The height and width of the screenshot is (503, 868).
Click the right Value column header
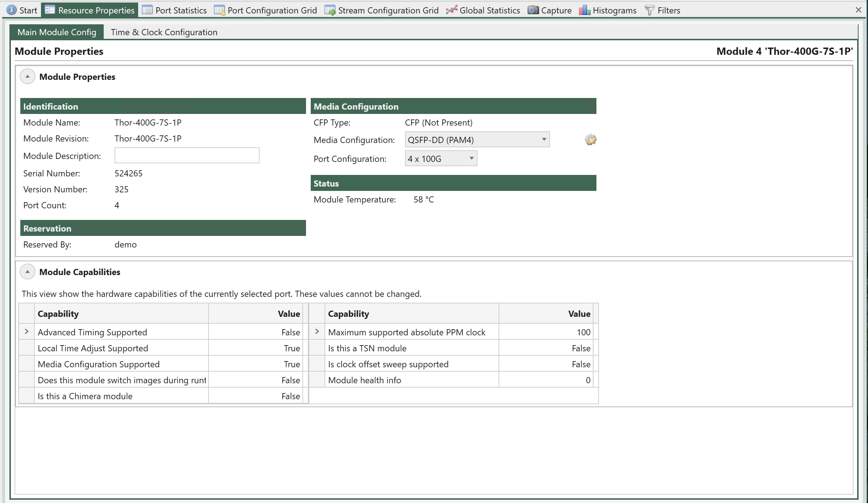pyautogui.click(x=546, y=314)
